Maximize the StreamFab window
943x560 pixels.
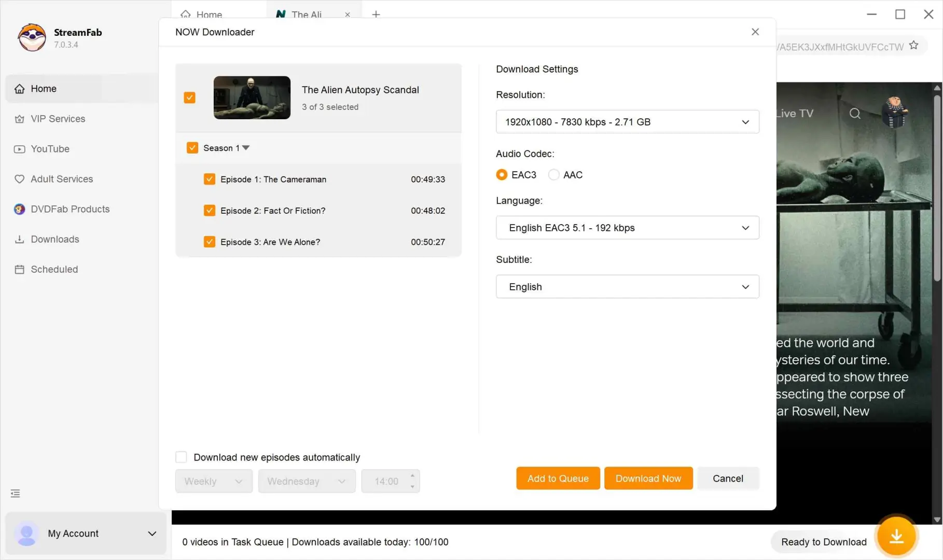pyautogui.click(x=900, y=14)
